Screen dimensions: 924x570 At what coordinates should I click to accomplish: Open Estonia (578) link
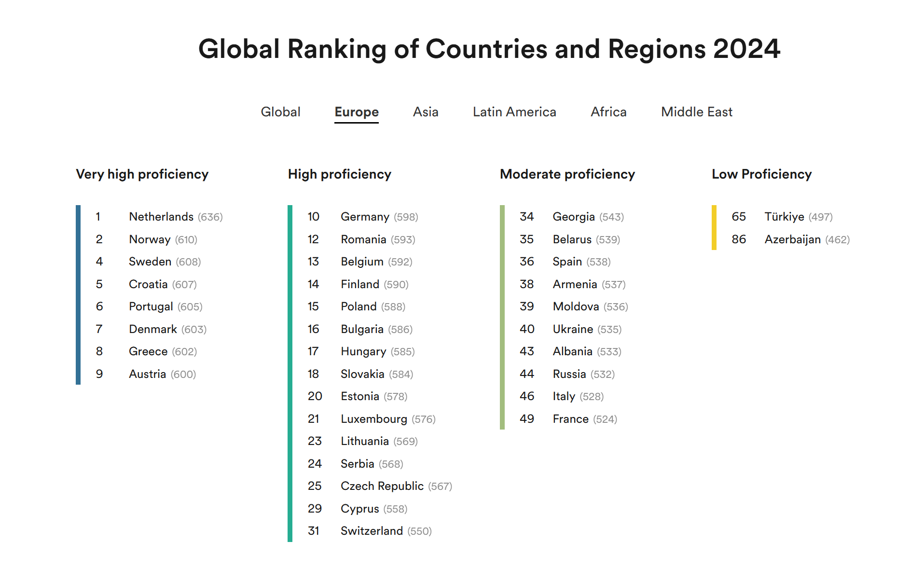[x=374, y=396]
